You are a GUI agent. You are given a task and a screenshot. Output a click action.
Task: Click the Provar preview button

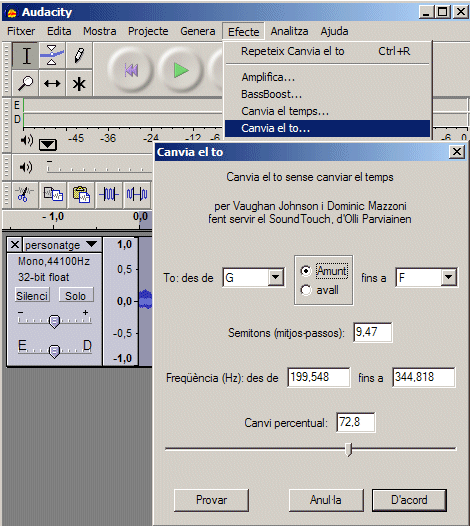click(211, 500)
